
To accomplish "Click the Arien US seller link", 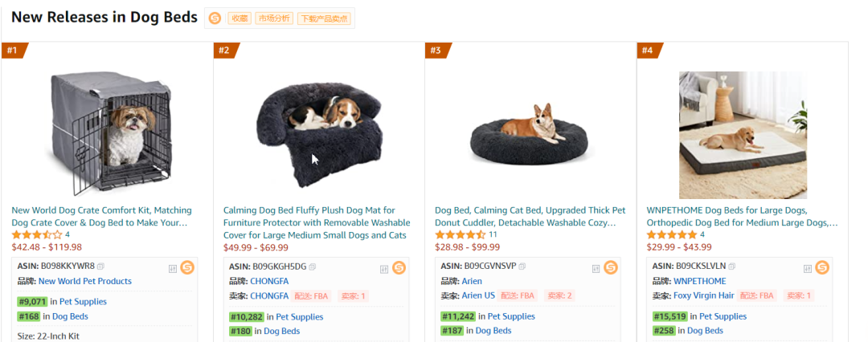I will (x=477, y=295).
